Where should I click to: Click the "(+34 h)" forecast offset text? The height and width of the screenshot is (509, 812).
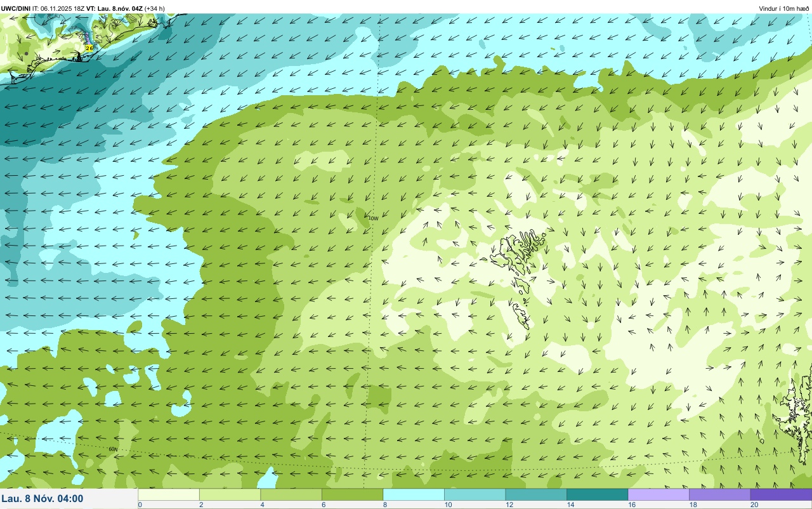pos(155,8)
